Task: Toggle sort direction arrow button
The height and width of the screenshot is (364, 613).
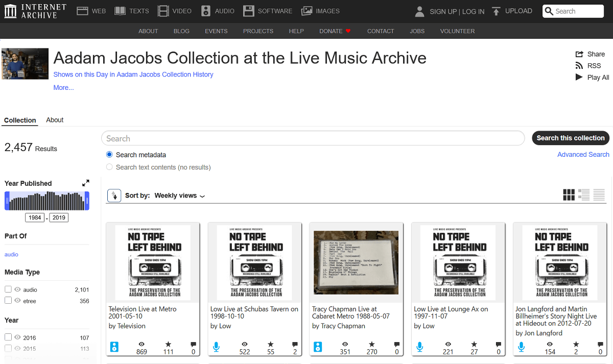Action: 114,196
